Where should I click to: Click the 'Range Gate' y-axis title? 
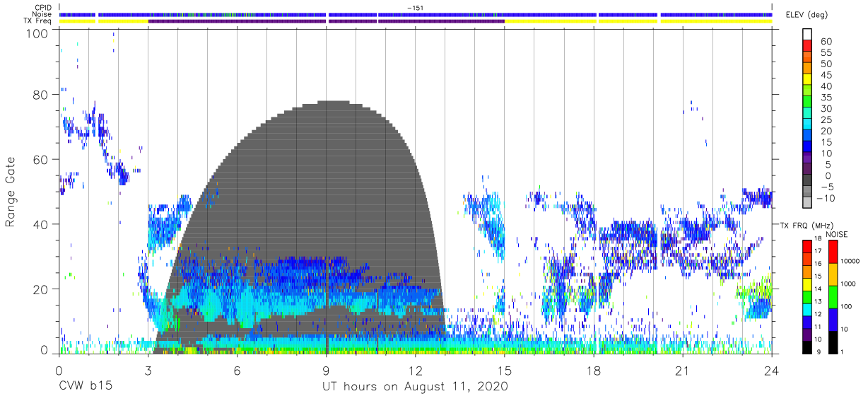click(x=11, y=192)
